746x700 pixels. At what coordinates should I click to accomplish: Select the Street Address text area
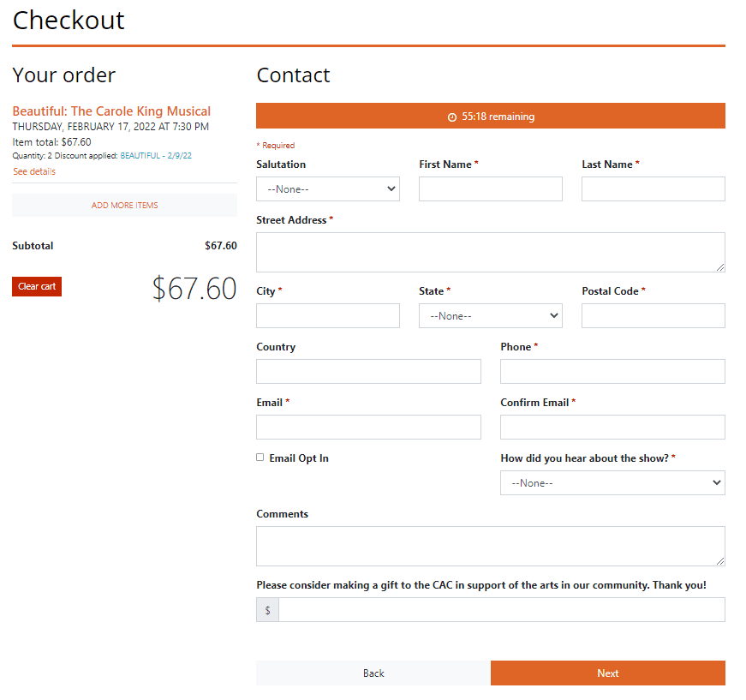tap(491, 252)
